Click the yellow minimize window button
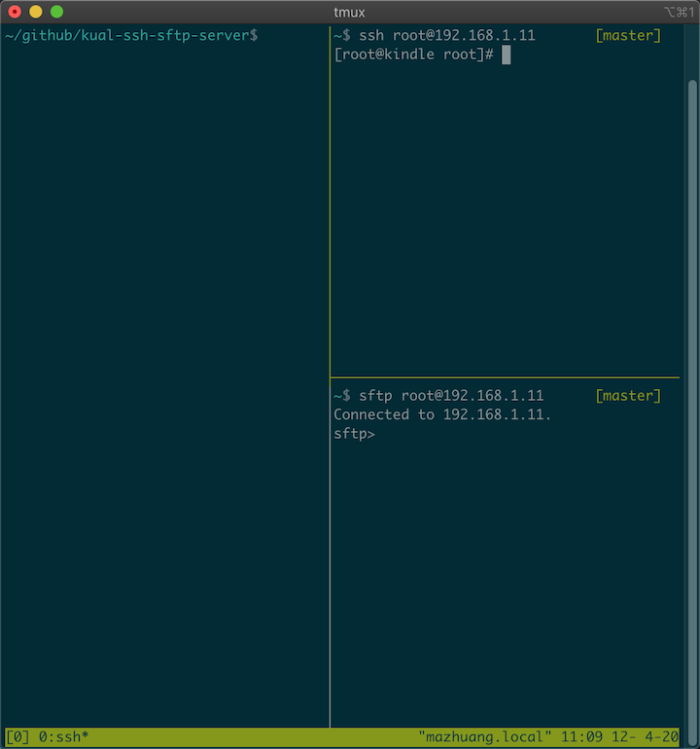This screenshot has height=749, width=700. point(36,12)
